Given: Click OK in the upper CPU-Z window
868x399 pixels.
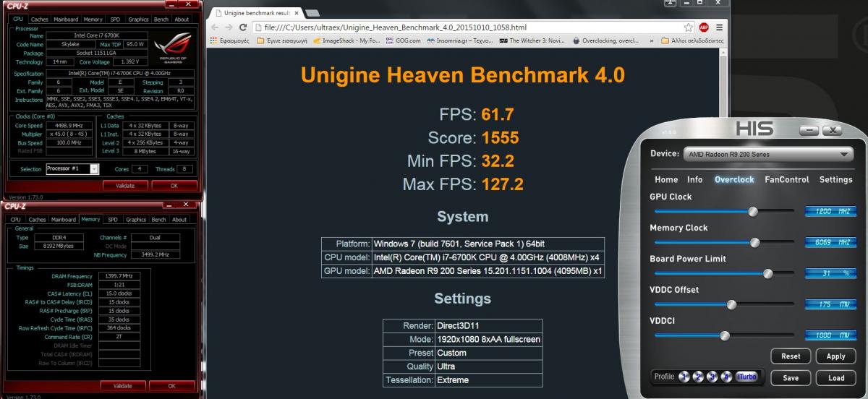Looking at the screenshot, I should 174,185.
